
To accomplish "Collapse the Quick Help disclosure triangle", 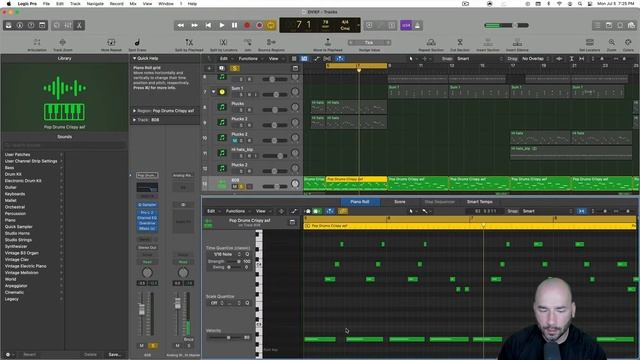I will coord(134,58).
